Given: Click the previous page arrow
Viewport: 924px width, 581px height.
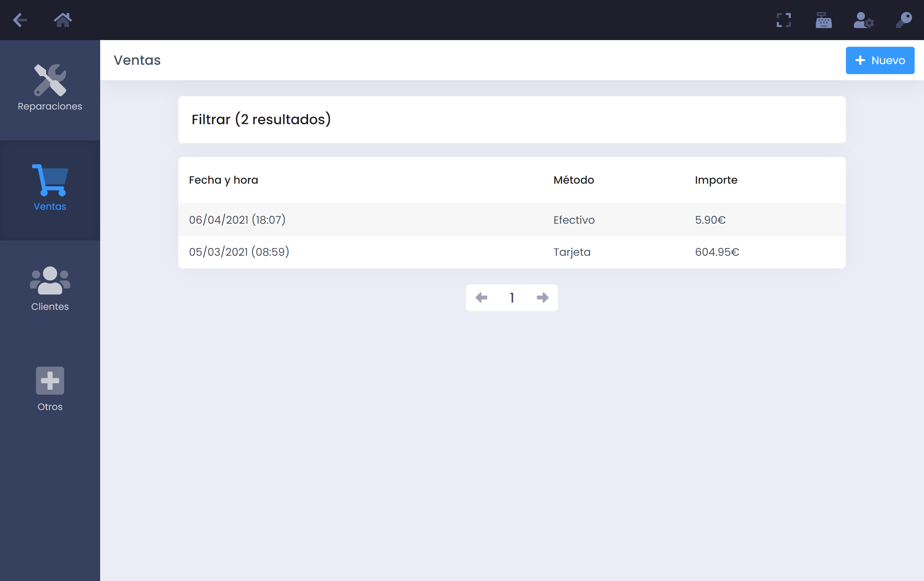Looking at the screenshot, I should point(482,298).
